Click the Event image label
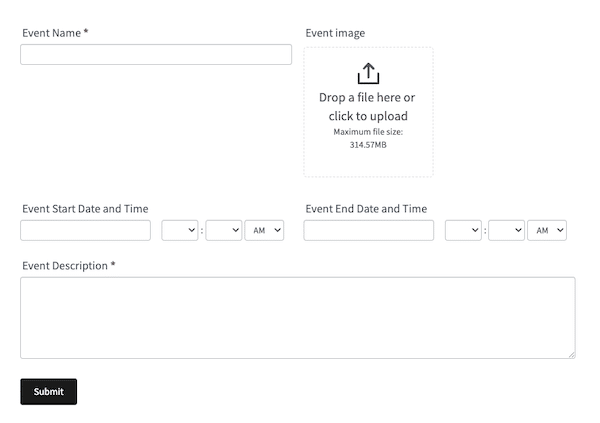600x423 pixels. pyautogui.click(x=335, y=33)
